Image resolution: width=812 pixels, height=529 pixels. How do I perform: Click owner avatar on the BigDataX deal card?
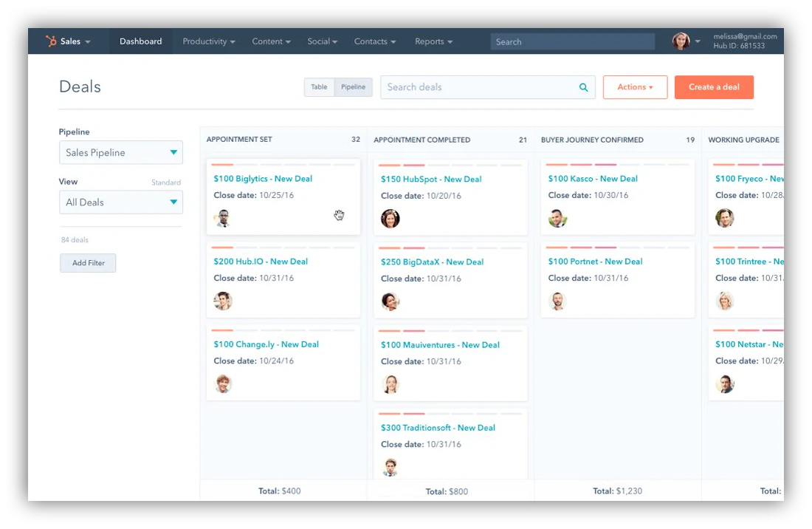coord(390,301)
